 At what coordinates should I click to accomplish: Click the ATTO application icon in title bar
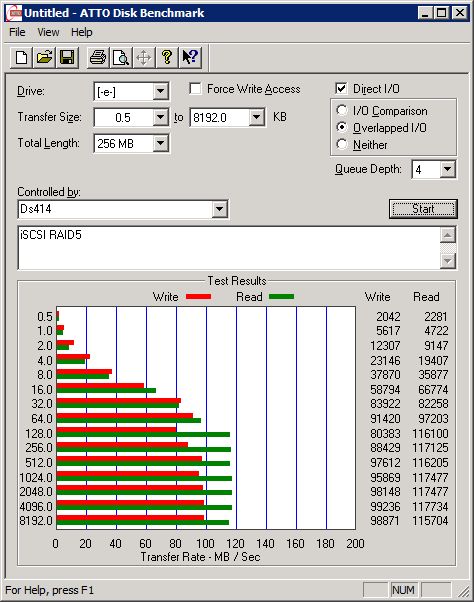tap(15, 13)
